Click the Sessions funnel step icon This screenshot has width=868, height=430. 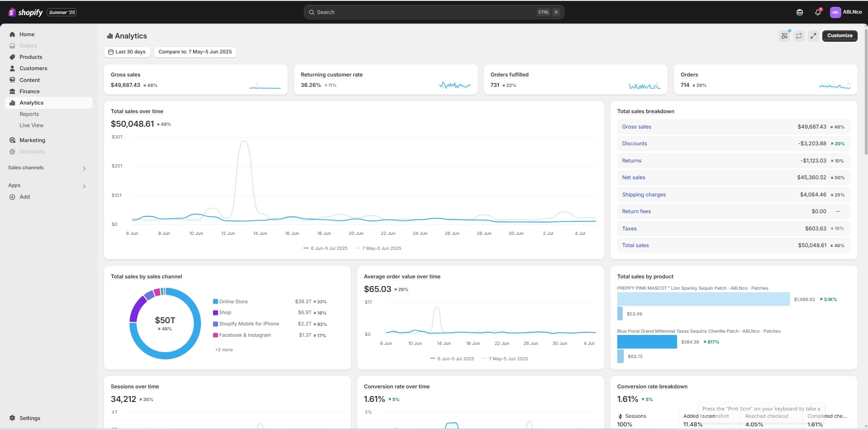coord(620,416)
